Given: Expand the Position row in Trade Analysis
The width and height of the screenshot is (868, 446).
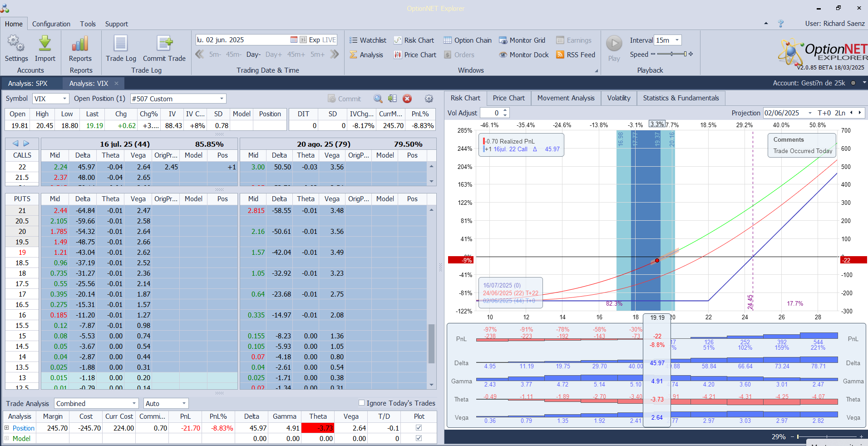Looking at the screenshot, I should click(x=7, y=428).
